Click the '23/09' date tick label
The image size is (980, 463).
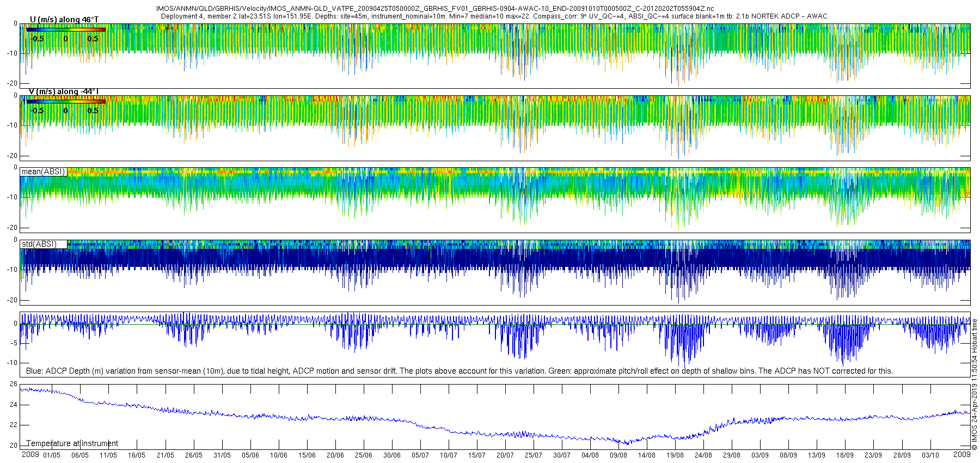[x=873, y=455]
